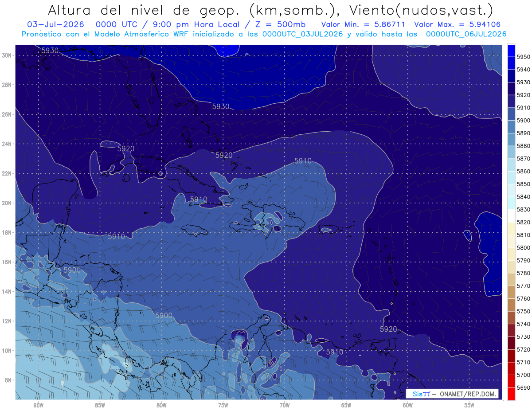This screenshot has height=411, width=532.
Task: Click the '5690' label on color bar
Action: (524, 388)
